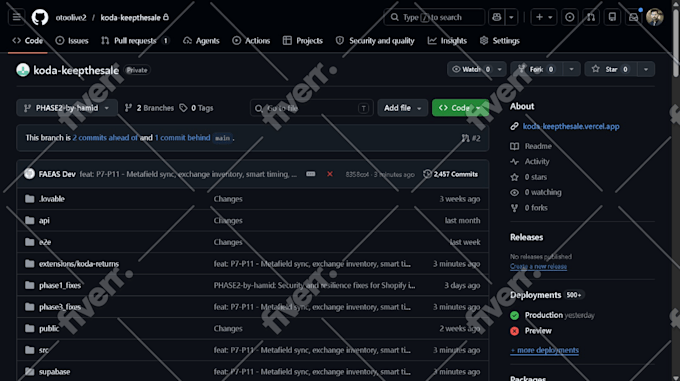This screenshot has width=680, height=381.
Task: Open the hamburger navigation menu
Action: click(x=16, y=17)
